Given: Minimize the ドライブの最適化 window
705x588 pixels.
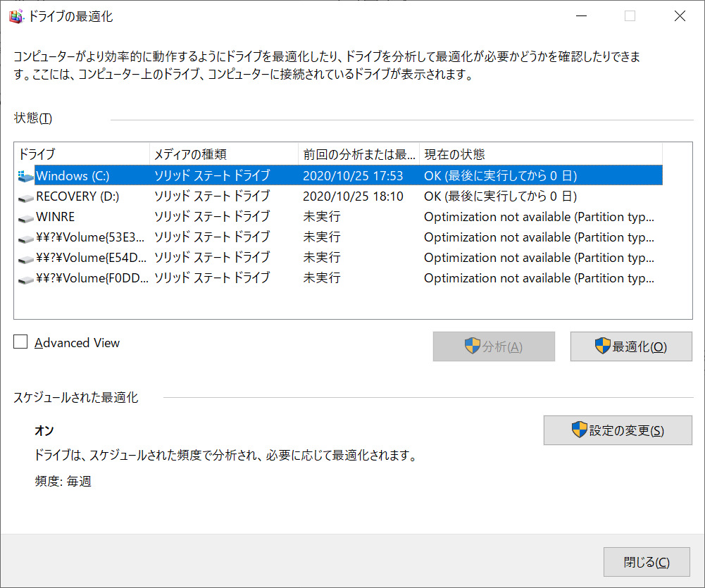Looking at the screenshot, I should 581,16.
